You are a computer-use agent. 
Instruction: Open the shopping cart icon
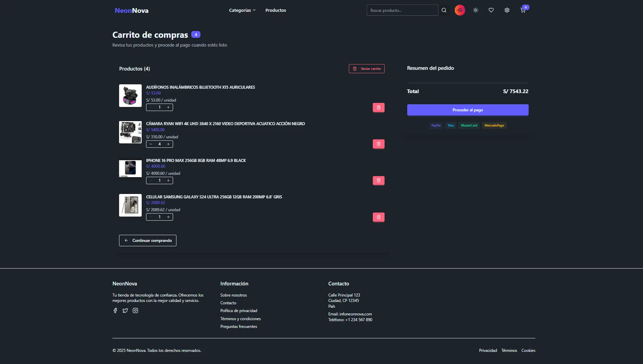coord(523,10)
